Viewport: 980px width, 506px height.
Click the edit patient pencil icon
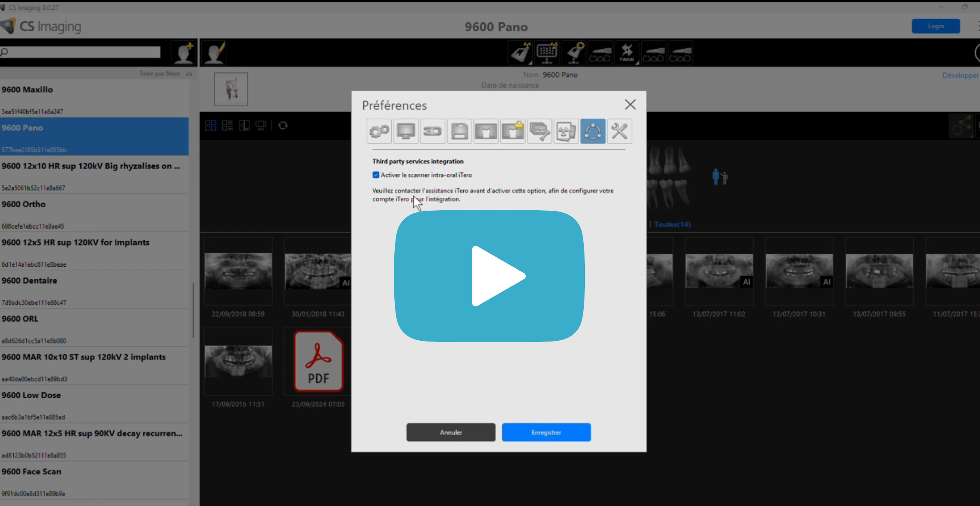pyautogui.click(x=214, y=53)
